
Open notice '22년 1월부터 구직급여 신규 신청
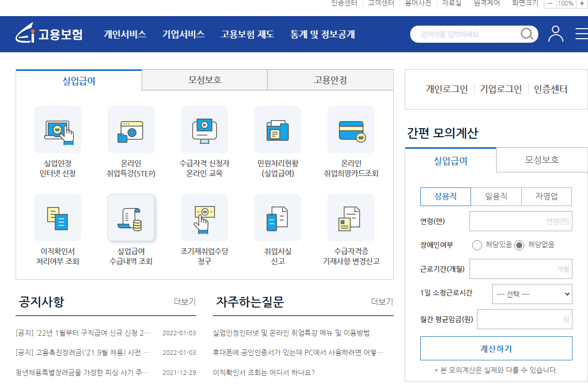tap(83, 333)
